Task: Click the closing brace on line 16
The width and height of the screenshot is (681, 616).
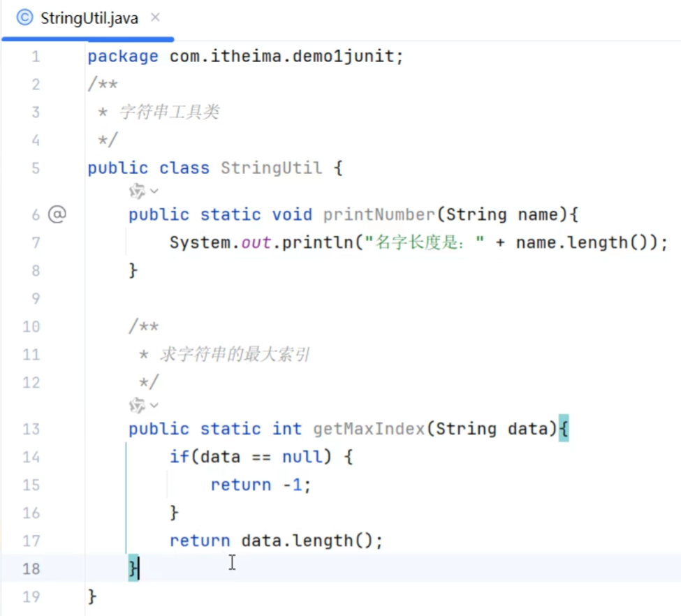Action: [174, 513]
